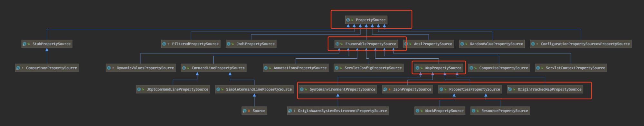
Task: Click the icon of OriginTrackedMapPropertySource node
Action: tap(510, 90)
